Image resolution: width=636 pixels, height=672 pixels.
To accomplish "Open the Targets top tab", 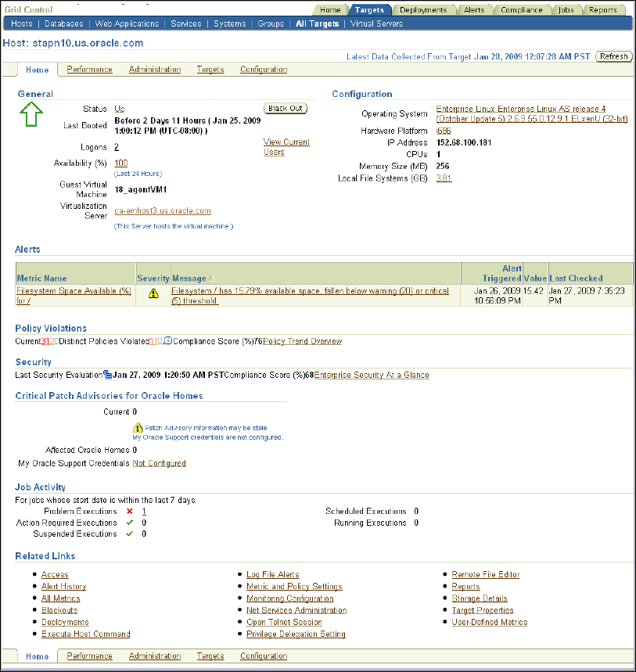I will click(369, 10).
